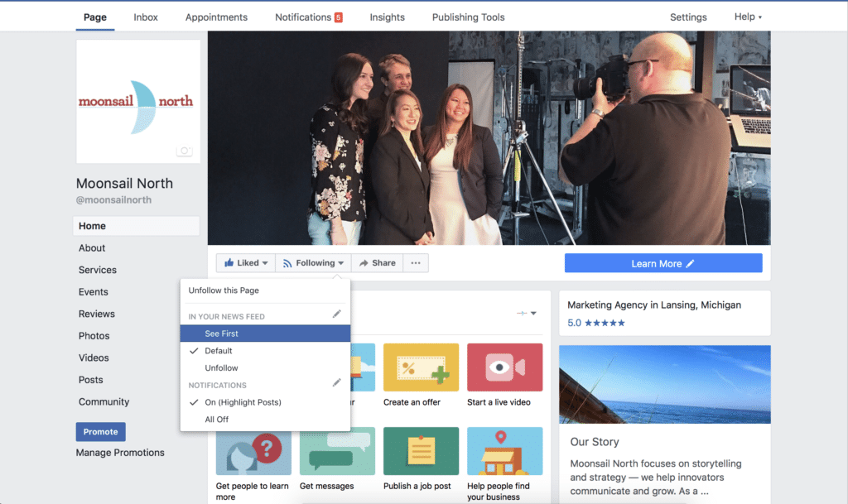Expand the post composer audience dropdown arrow
The height and width of the screenshot is (504, 848).
pyautogui.click(x=533, y=314)
